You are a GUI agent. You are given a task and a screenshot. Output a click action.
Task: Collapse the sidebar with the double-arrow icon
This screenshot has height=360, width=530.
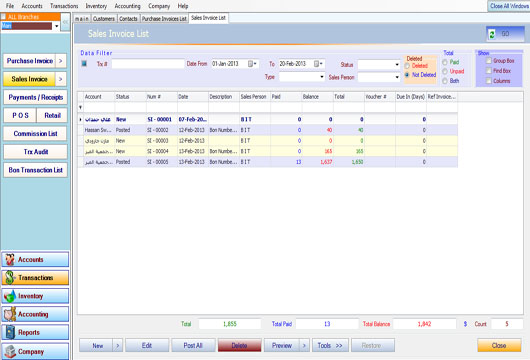(x=66, y=22)
